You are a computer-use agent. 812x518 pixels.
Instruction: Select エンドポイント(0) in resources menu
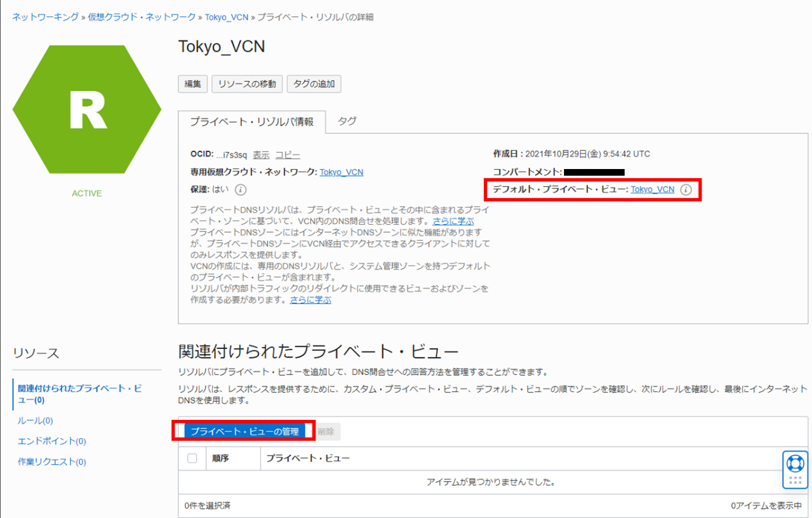(x=52, y=441)
